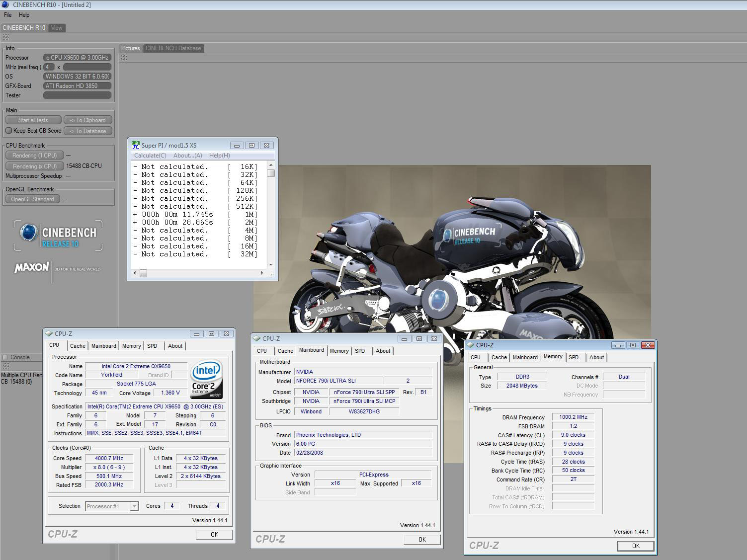
Task: Click Super PI vertical scrollbar down arrow
Action: click(x=271, y=265)
